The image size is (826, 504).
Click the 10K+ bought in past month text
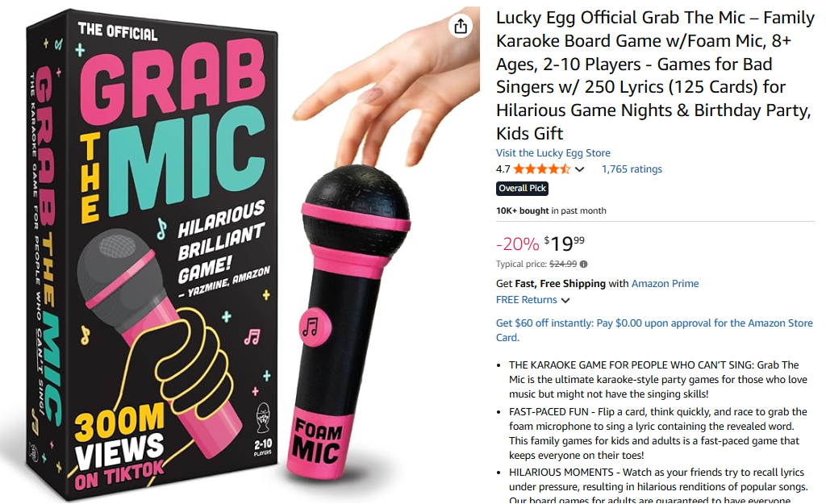pos(551,211)
